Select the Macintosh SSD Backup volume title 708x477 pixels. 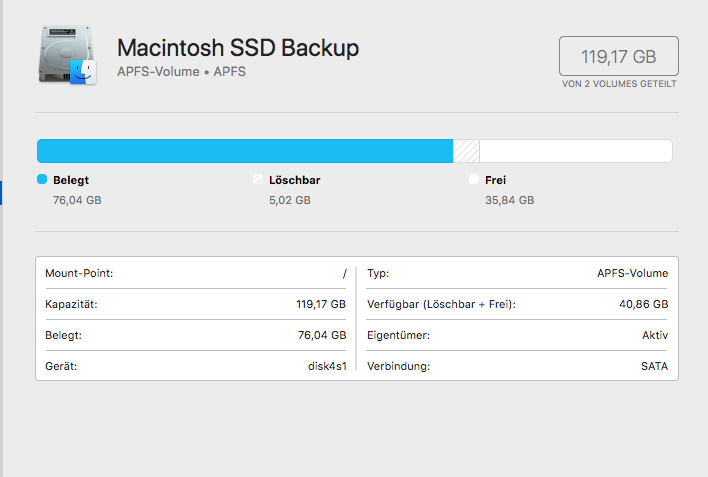[238, 48]
